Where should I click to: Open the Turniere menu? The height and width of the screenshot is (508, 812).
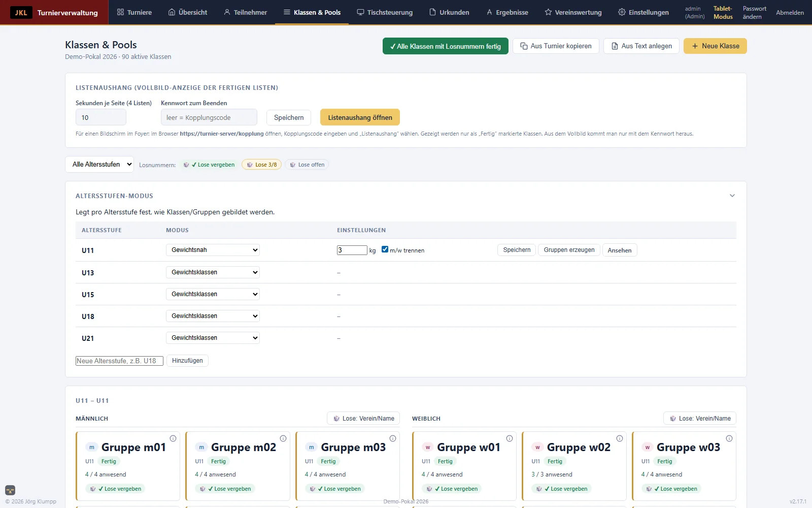coord(134,12)
